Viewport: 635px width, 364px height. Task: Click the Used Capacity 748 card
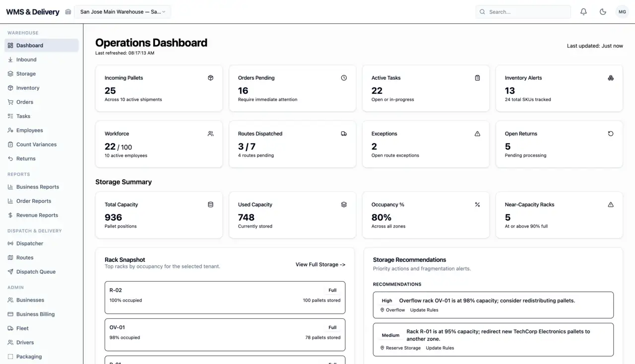[x=292, y=215]
